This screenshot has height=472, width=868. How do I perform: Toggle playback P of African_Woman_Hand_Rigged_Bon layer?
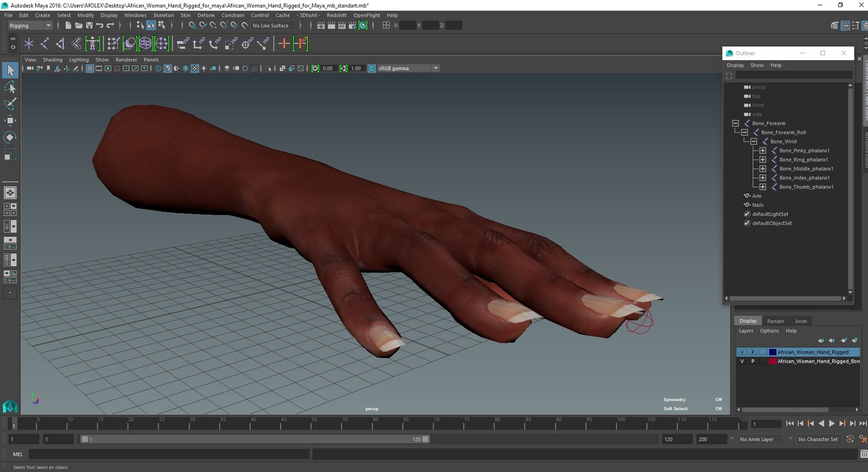pyautogui.click(x=753, y=361)
